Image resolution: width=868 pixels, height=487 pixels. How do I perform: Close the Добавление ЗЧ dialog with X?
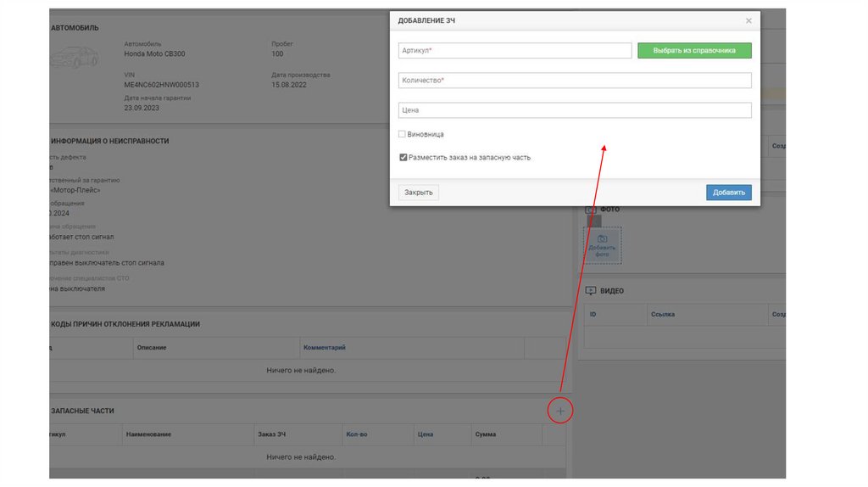point(748,20)
